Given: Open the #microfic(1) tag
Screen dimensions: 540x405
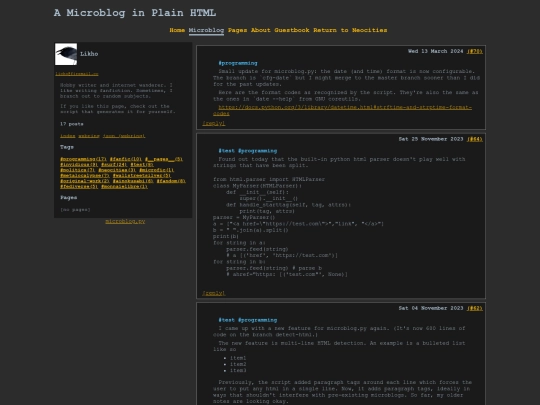Looking at the screenshot, I should click(x=156, y=170).
